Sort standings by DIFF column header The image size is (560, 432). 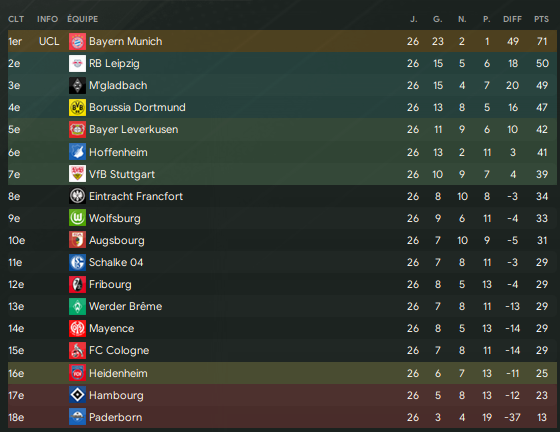pyautogui.click(x=512, y=19)
